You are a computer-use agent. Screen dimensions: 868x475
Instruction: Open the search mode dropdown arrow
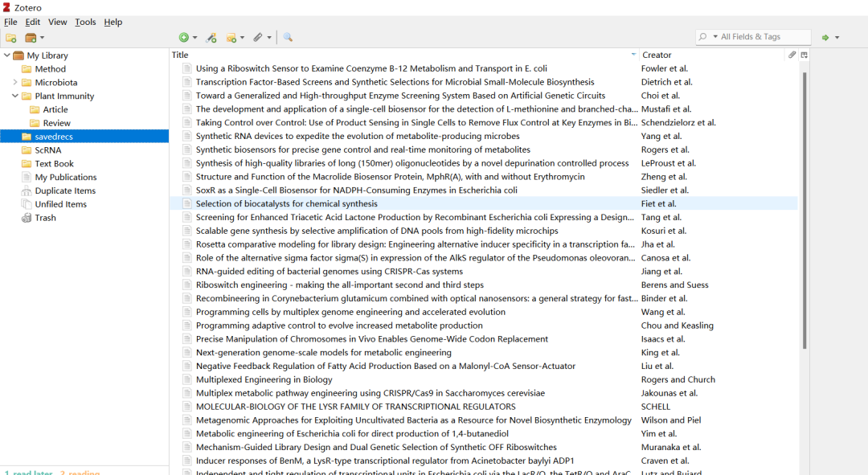[x=715, y=36]
